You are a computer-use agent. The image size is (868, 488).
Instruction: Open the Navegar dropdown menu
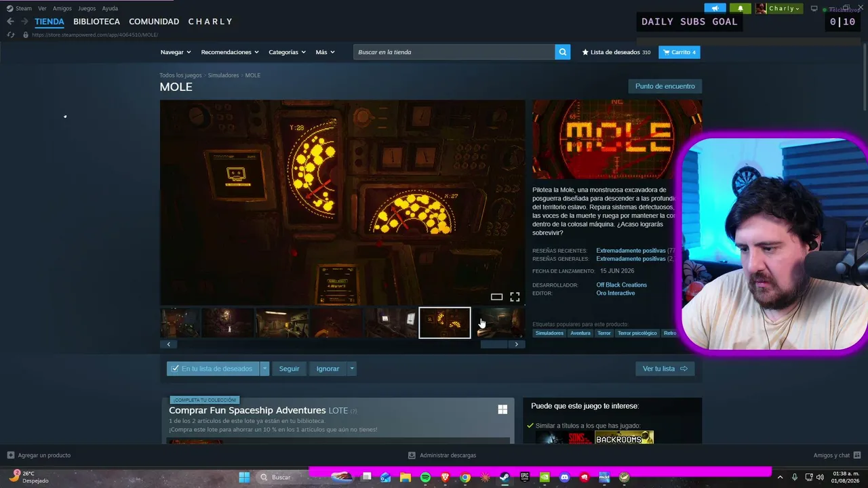[x=176, y=52]
